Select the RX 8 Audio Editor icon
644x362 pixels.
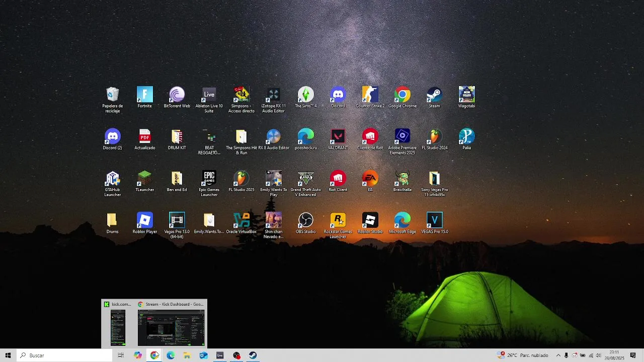tap(274, 139)
